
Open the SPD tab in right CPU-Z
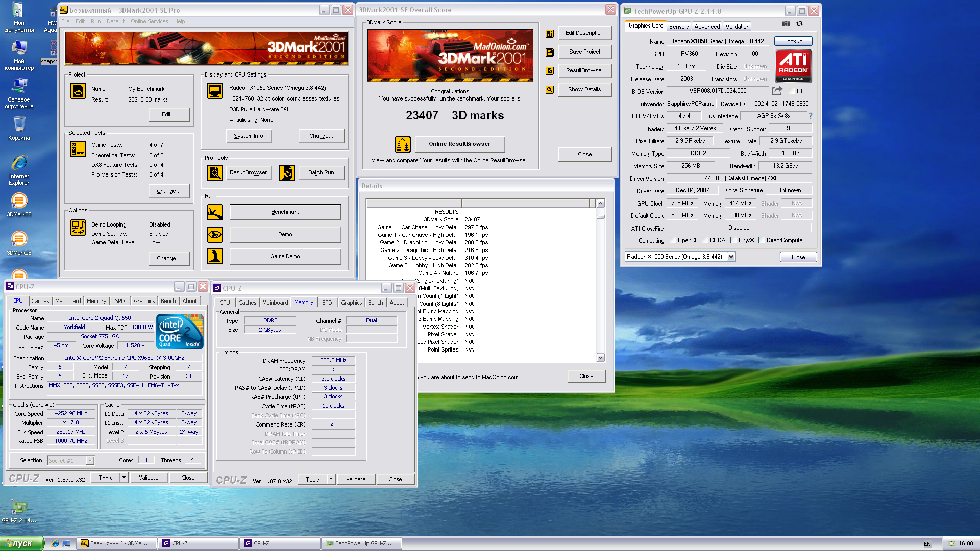tap(327, 303)
